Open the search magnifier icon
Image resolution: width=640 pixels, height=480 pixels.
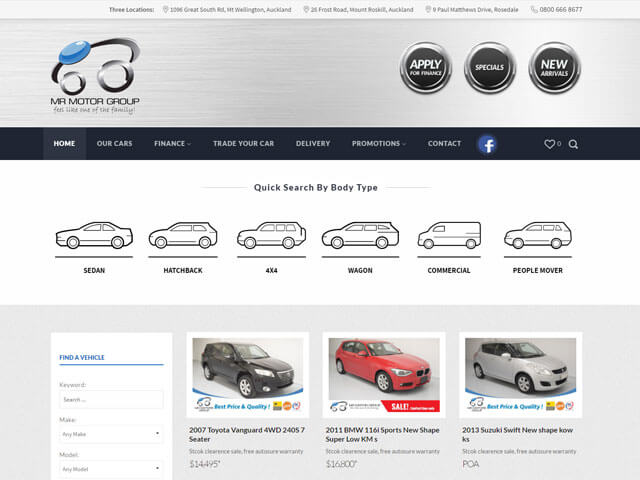click(x=573, y=144)
